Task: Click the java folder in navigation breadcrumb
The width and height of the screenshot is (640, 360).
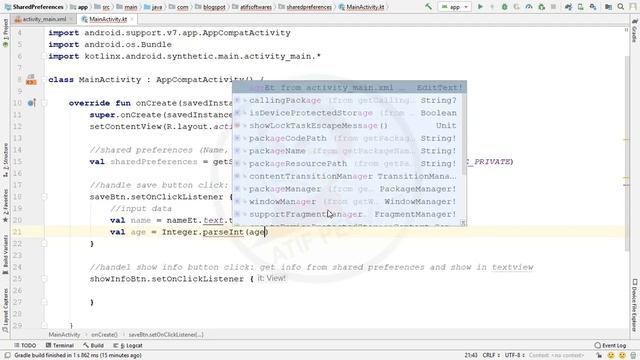Action: coord(153,7)
